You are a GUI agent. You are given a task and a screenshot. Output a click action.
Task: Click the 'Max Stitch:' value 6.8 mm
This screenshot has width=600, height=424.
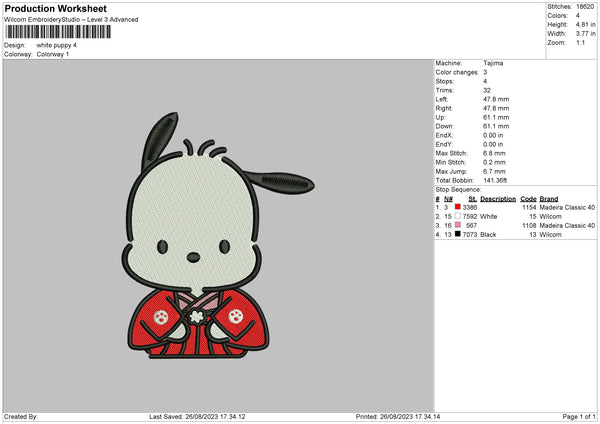coord(494,153)
